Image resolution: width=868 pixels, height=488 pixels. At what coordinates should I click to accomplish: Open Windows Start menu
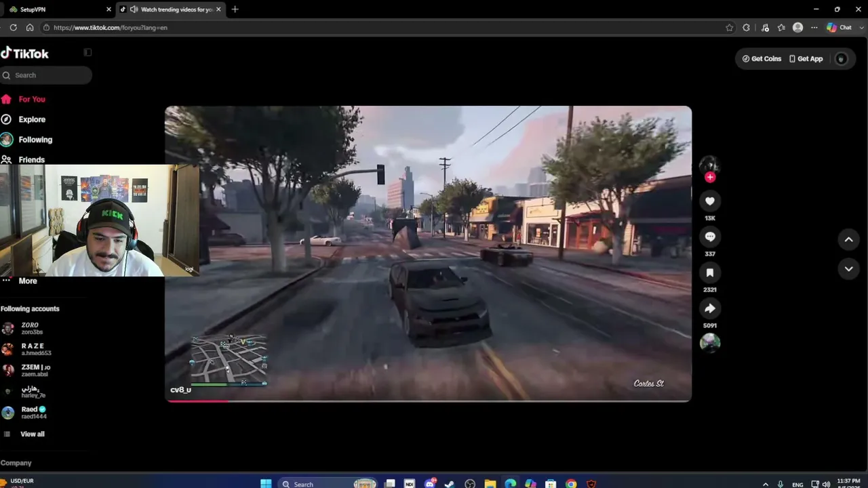point(266,484)
